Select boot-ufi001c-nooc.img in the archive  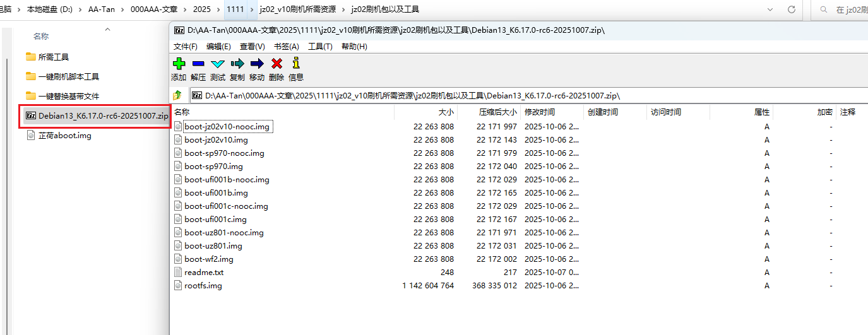pos(226,206)
